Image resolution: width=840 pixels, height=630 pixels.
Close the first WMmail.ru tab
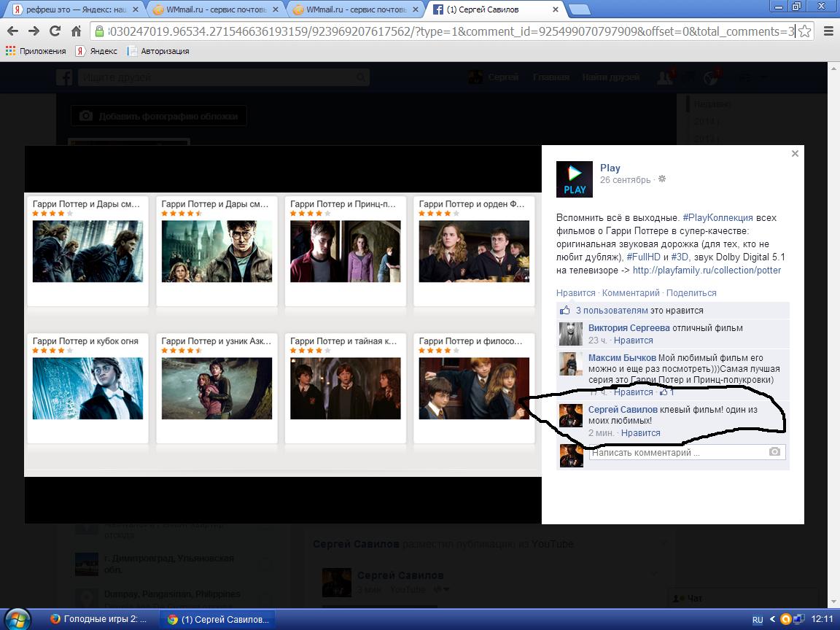276,9
